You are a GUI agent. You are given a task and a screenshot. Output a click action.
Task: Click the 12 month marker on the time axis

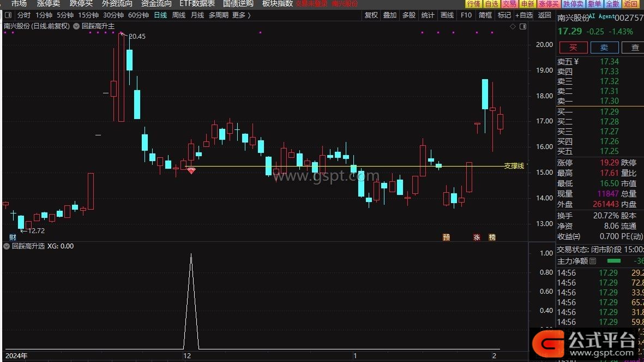(187, 356)
